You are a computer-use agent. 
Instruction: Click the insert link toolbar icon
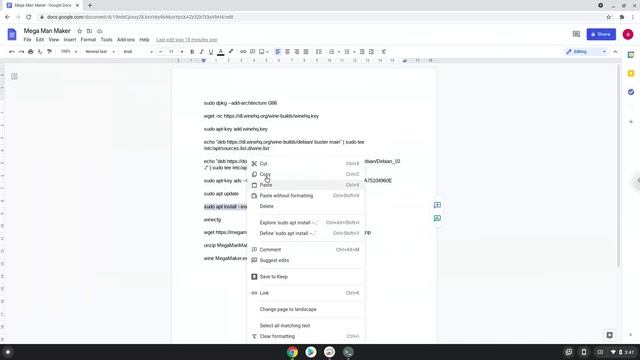click(x=243, y=52)
